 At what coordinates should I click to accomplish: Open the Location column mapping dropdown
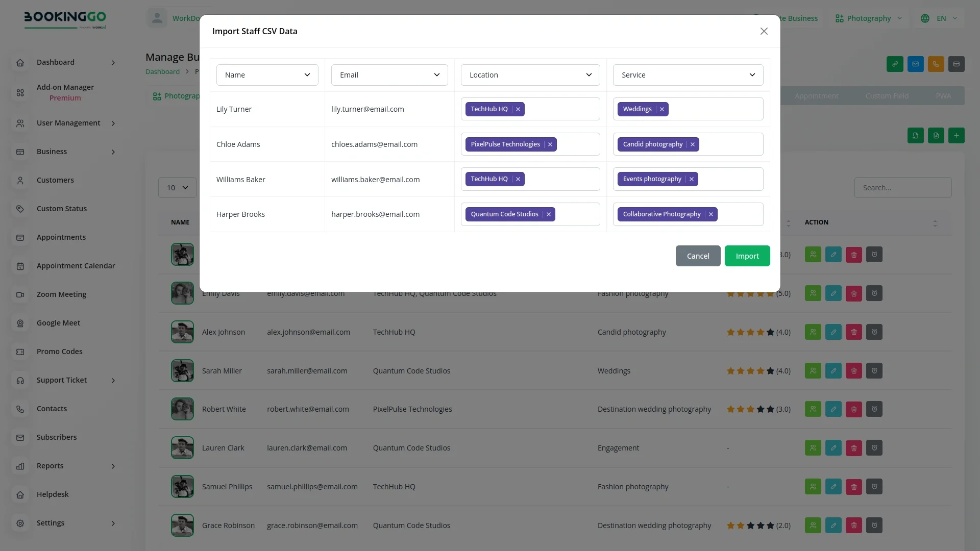point(530,75)
